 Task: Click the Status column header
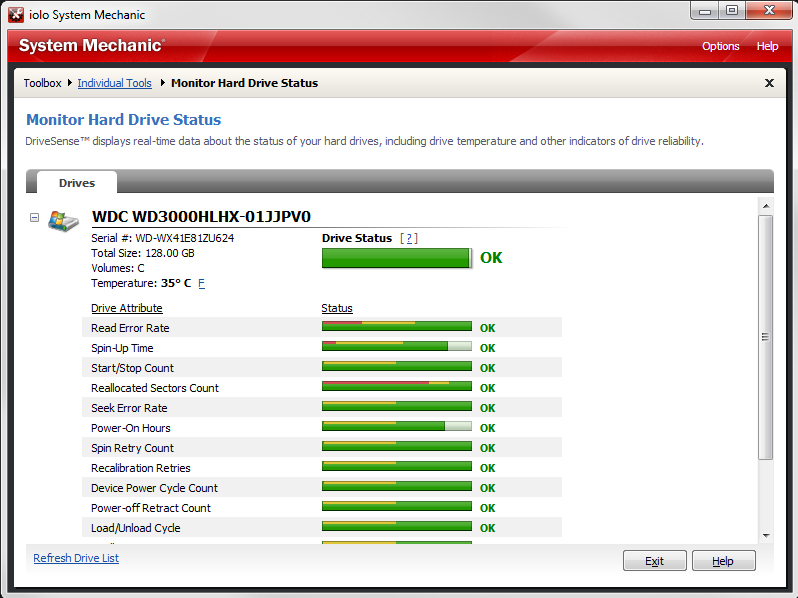[337, 308]
